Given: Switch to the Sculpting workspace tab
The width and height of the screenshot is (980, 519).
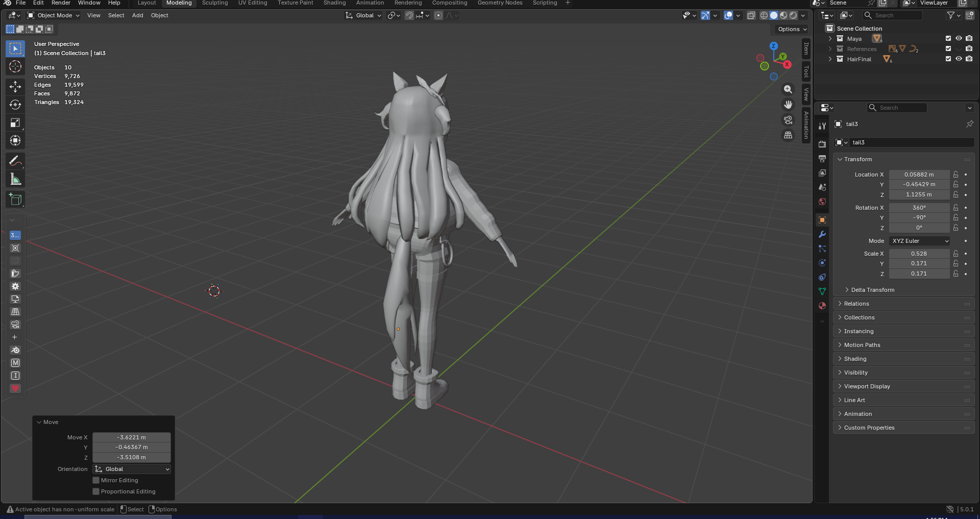Looking at the screenshot, I should tap(215, 3).
